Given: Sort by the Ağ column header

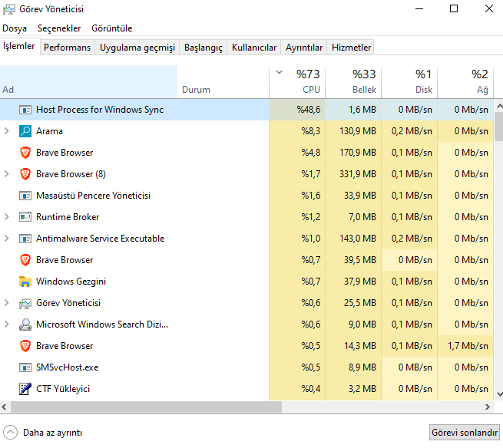Looking at the screenshot, I should point(465,82).
